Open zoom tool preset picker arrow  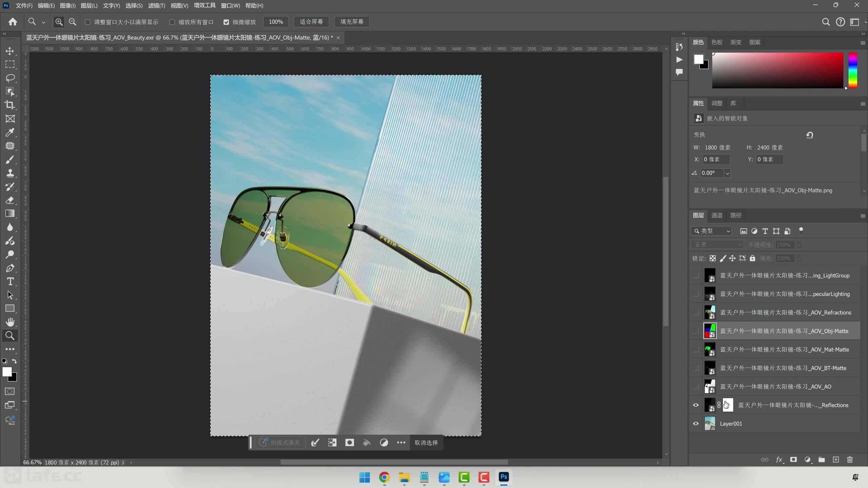click(43, 22)
